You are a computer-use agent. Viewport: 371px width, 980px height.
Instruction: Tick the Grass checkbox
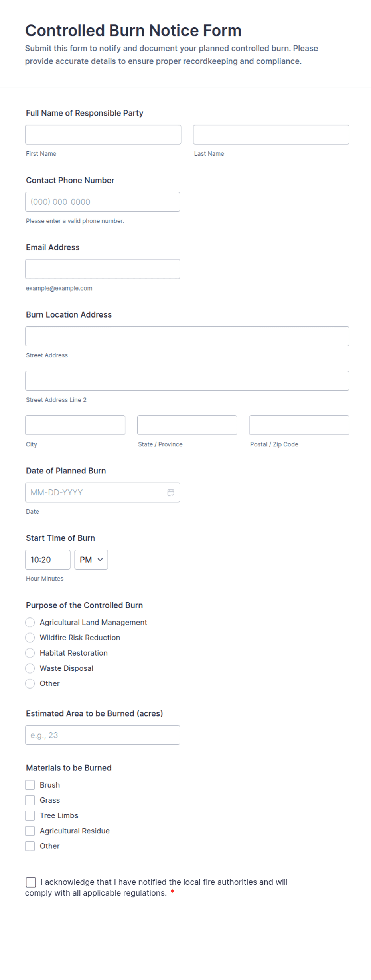coord(30,800)
